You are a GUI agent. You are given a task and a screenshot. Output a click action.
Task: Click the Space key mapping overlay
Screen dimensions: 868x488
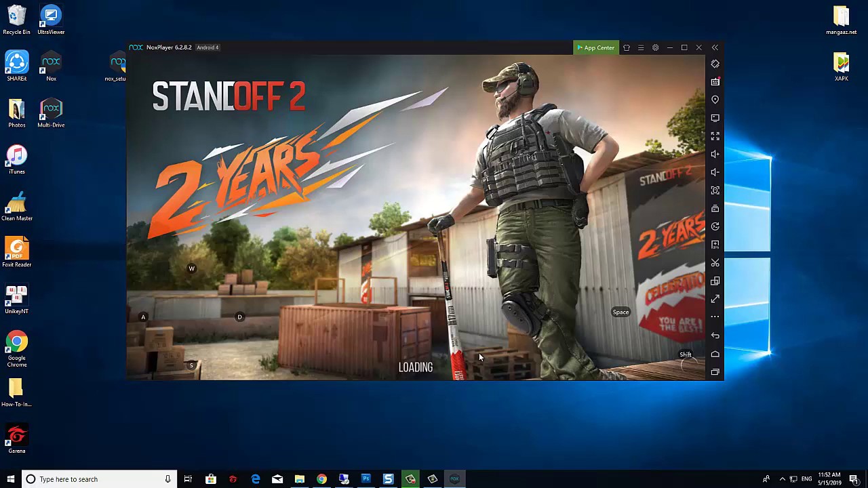point(620,312)
